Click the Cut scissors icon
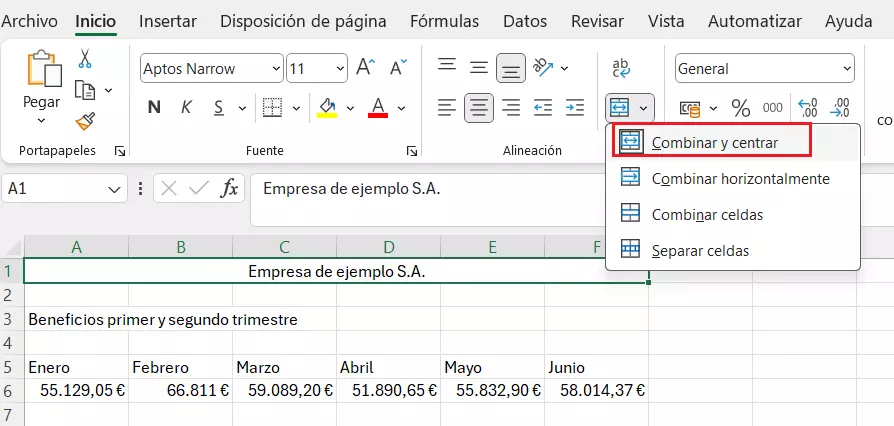This screenshot has width=894, height=426. click(x=85, y=59)
